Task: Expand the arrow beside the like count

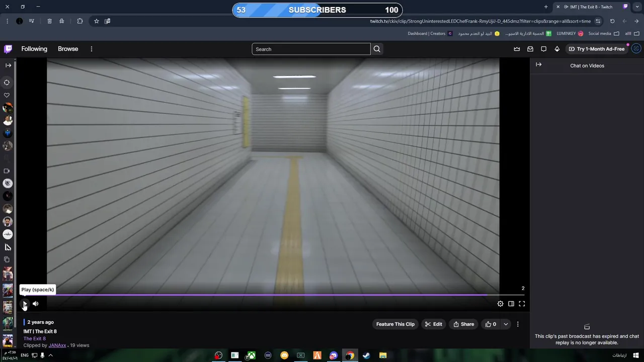Action: 506,324
